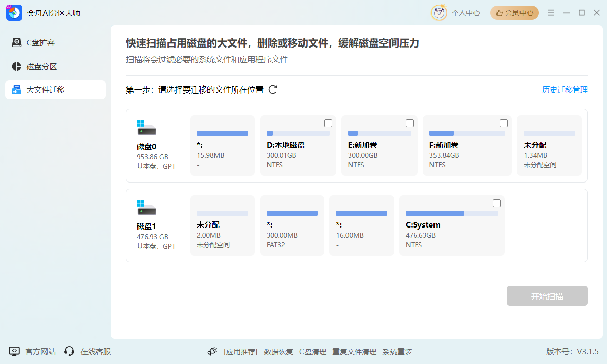607x364 pixels.
Task: Open the 磁盘分区 sidebar icon
Action: click(x=16, y=66)
